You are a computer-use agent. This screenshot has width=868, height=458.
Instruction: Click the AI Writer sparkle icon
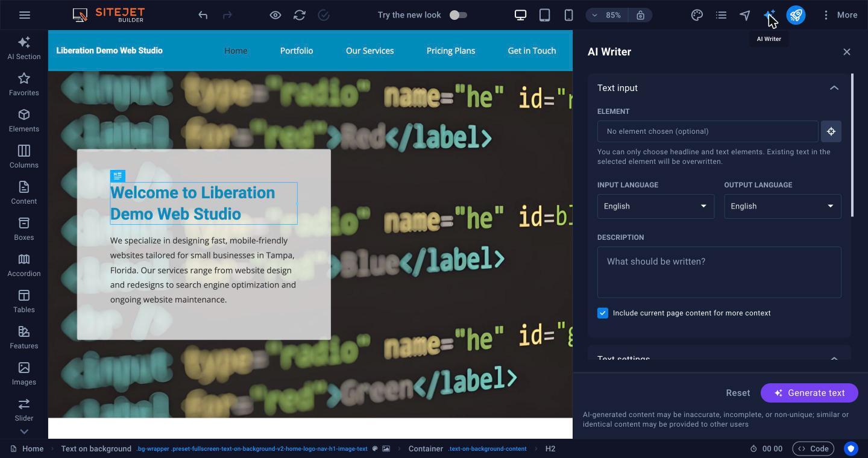point(769,15)
